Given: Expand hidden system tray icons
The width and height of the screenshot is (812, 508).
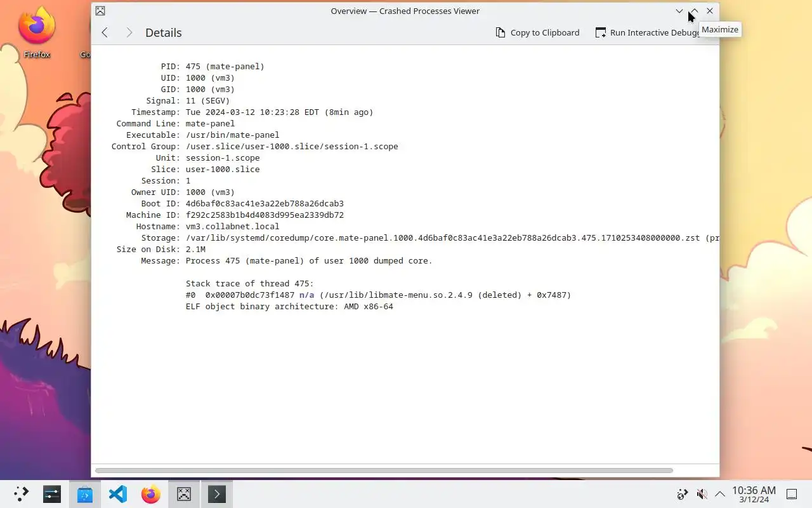Looking at the screenshot, I should point(720,494).
